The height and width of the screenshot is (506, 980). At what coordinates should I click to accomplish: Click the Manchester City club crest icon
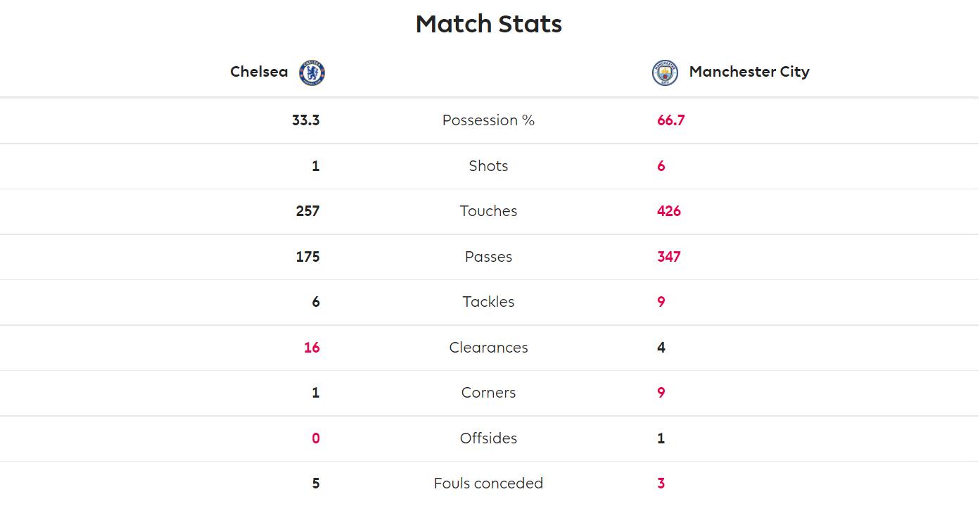(665, 72)
